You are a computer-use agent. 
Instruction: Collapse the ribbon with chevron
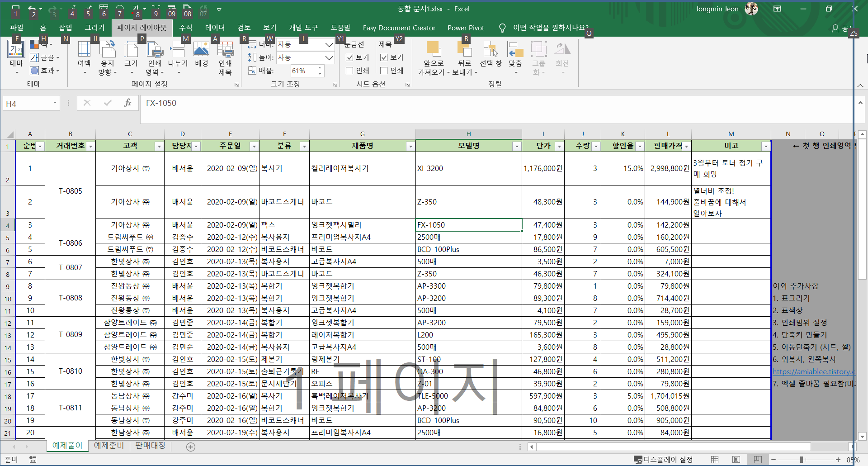point(860,86)
